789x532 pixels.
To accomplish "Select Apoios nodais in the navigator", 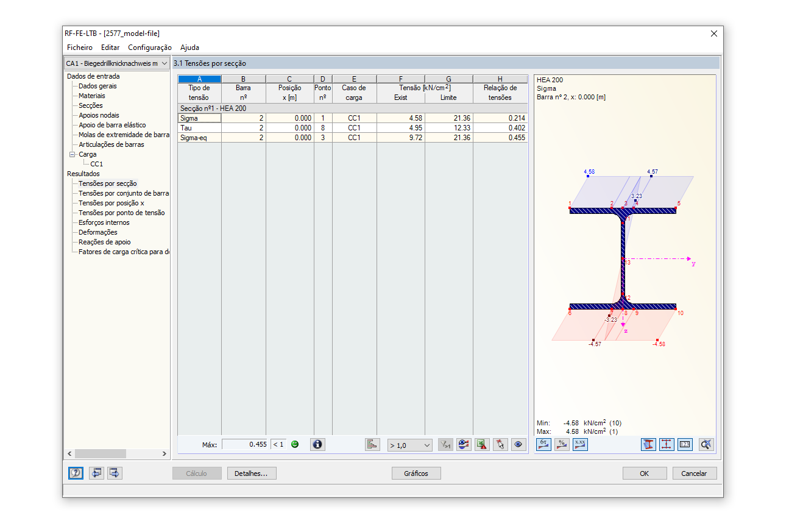I will [x=99, y=115].
